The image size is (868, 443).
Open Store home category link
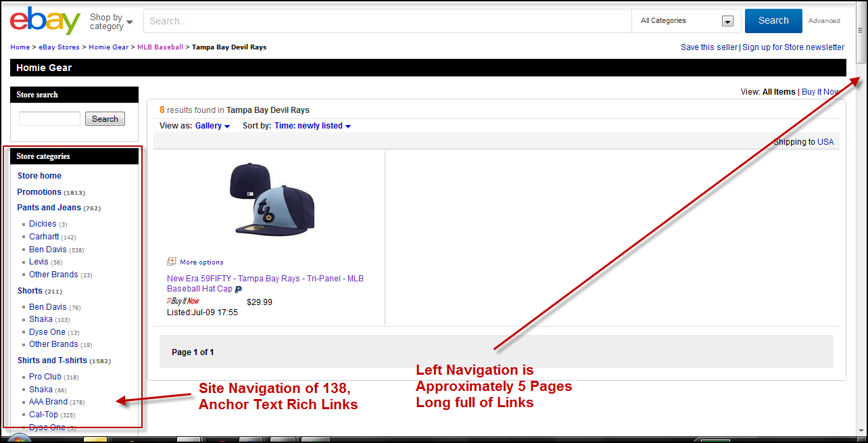pos(39,176)
